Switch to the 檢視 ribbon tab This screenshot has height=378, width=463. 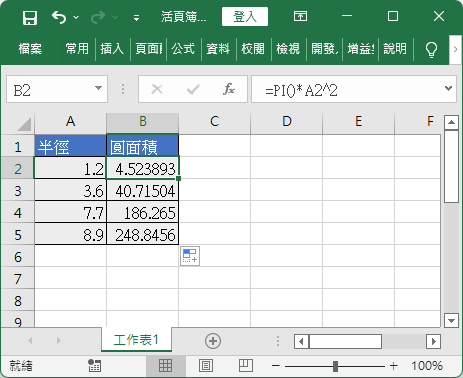[x=288, y=49]
